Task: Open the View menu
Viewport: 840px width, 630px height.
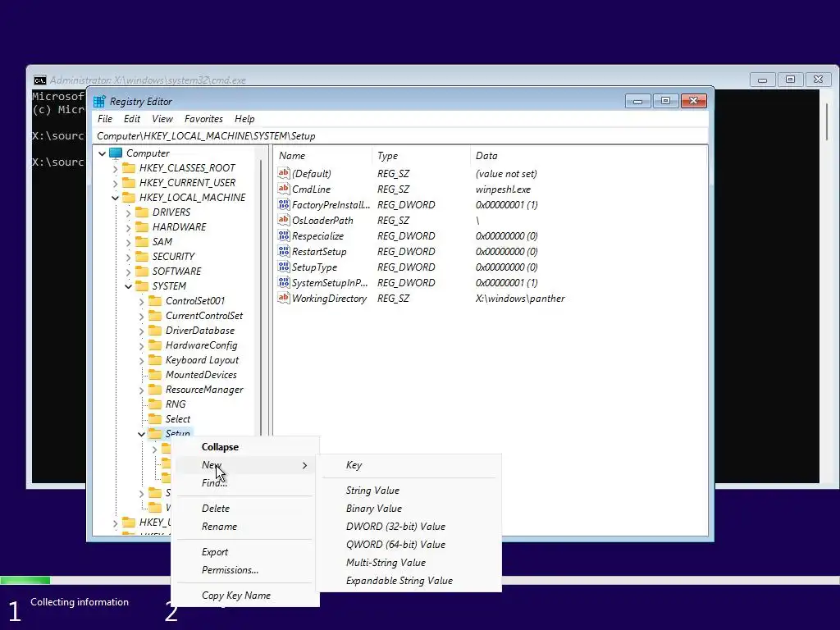Action: coord(162,119)
